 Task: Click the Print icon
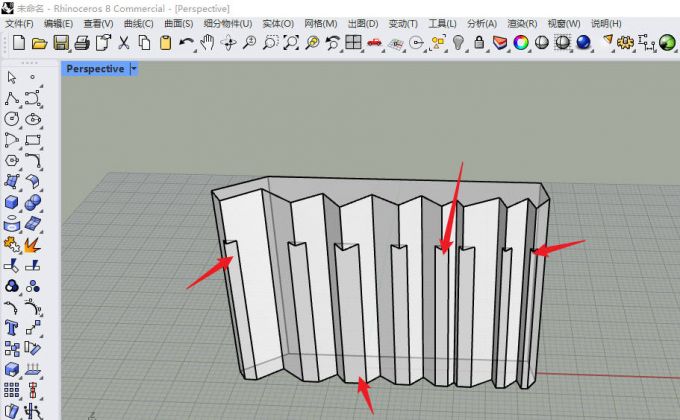click(x=82, y=43)
